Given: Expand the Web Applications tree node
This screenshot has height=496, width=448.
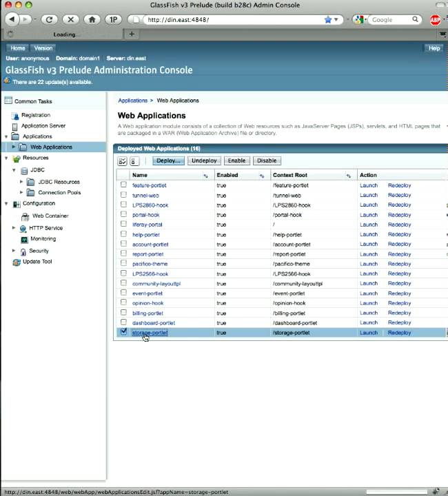Looking at the screenshot, I should 13,147.
